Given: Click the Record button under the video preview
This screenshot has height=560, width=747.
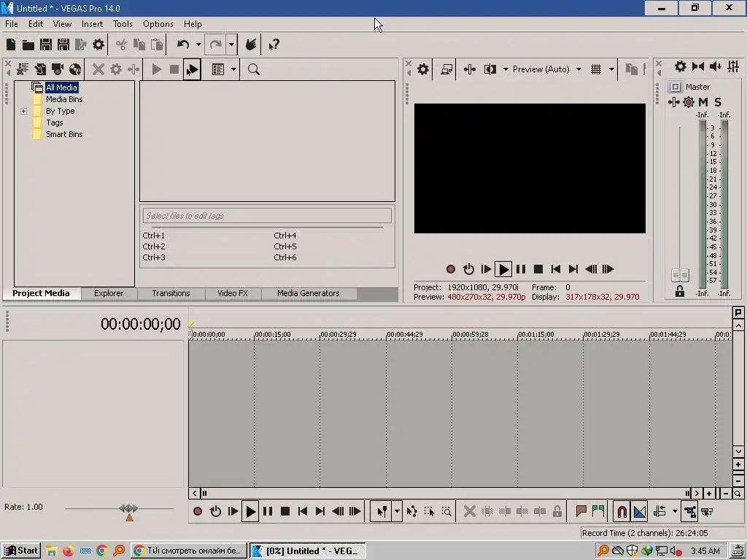Looking at the screenshot, I should pyautogui.click(x=451, y=270).
